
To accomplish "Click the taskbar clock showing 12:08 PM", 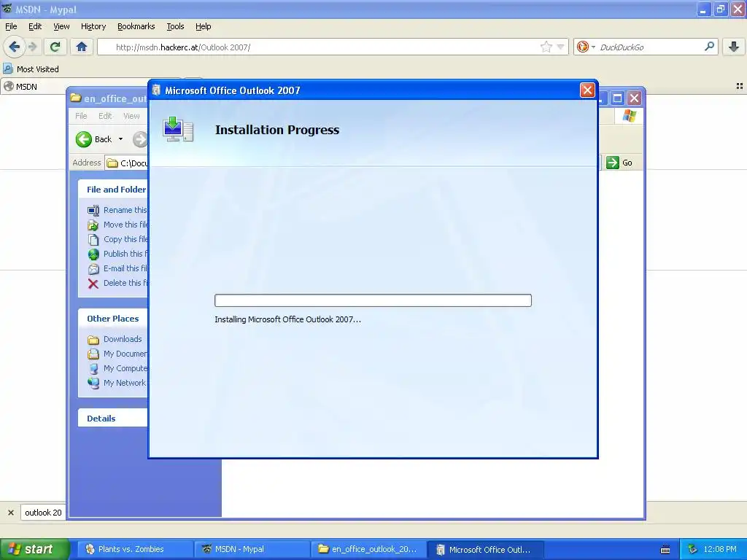I will pos(720,549).
